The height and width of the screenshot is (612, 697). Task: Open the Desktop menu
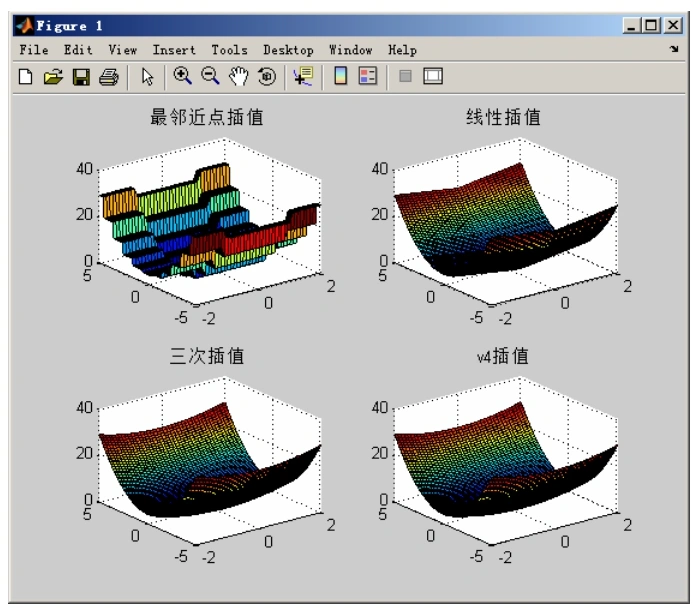tap(288, 50)
